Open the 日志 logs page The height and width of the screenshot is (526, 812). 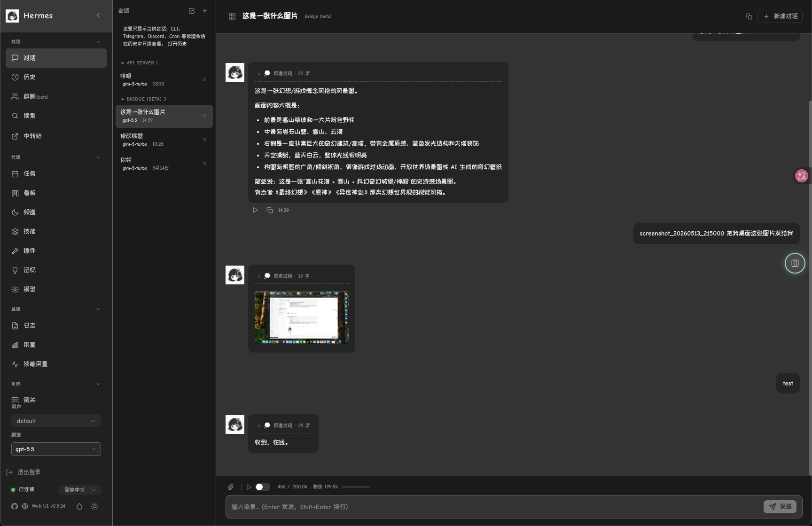pyautogui.click(x=56, y=325)
